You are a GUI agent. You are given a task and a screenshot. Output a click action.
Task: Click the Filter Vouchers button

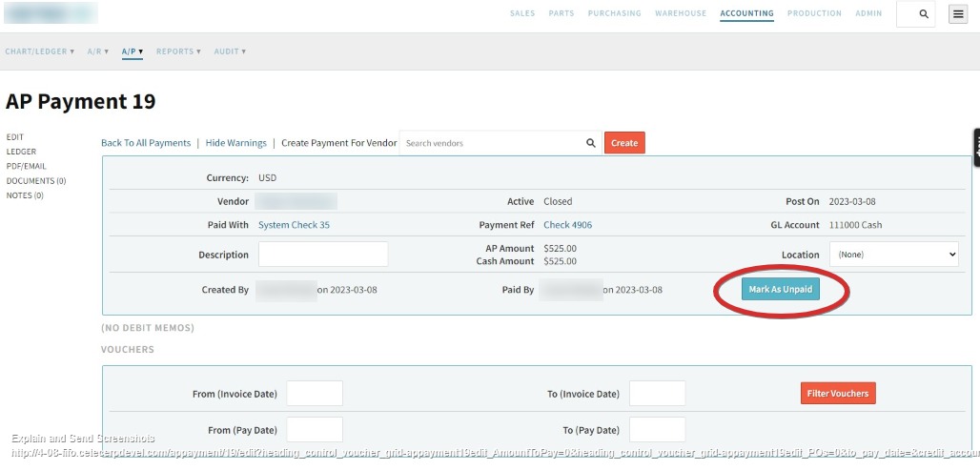click(838, 393)
